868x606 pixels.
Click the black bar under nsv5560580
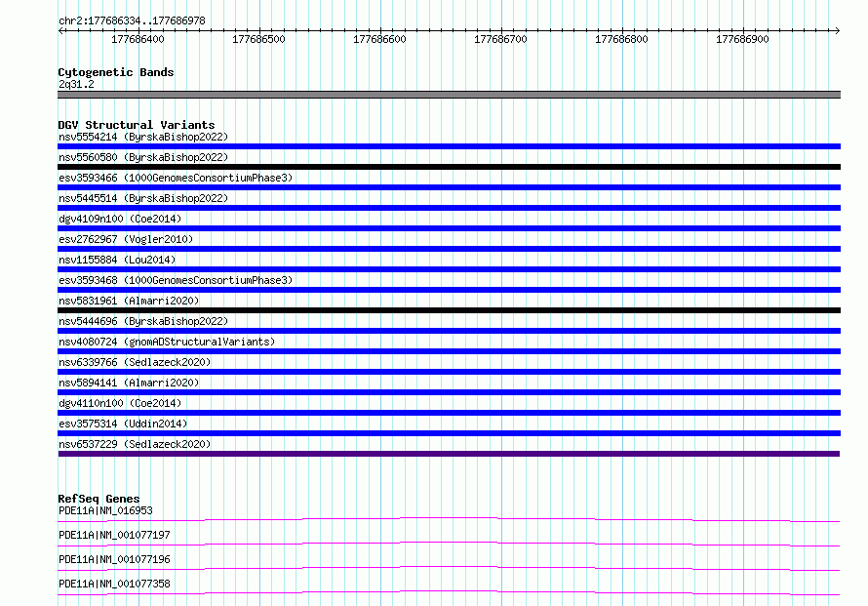[x=449, y=167]
